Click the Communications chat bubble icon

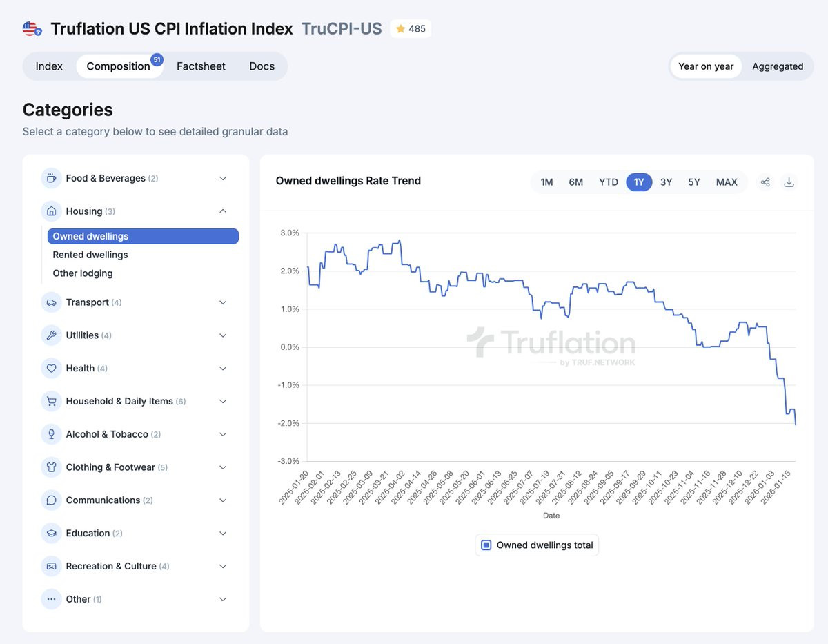(51, 500)
